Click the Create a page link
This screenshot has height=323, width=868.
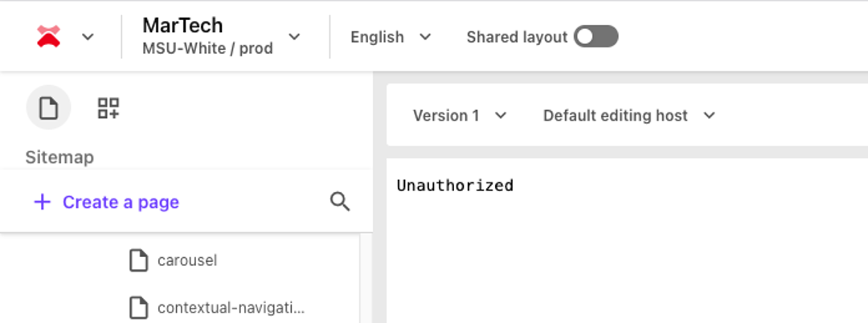pyautogui.click(x=121, y=202)
